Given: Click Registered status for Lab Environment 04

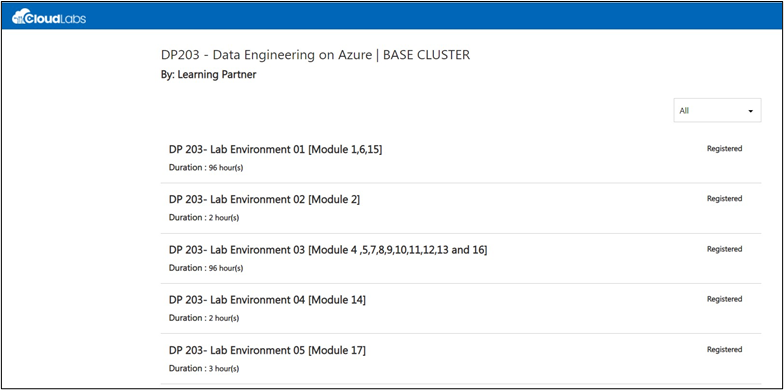Looking at the screenshot, I should pyautogui.click(x=724, y=299).
